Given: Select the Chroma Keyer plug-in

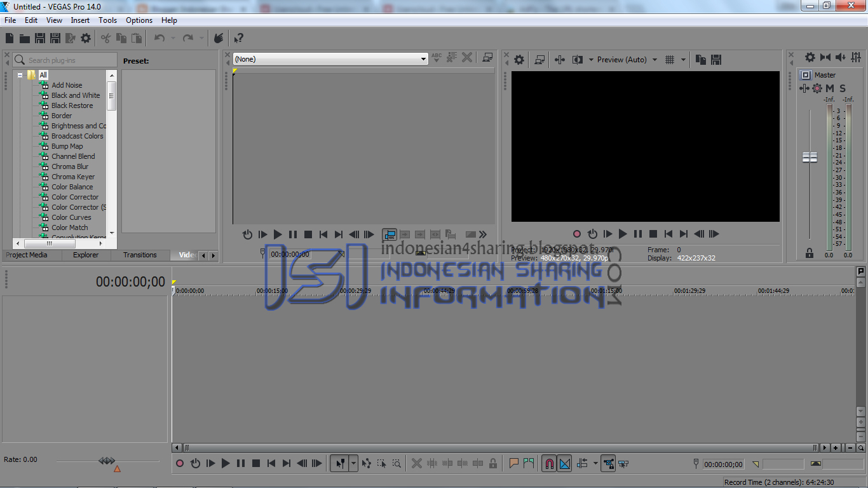Looking at the screenshot, I should [x=73, y=177].
